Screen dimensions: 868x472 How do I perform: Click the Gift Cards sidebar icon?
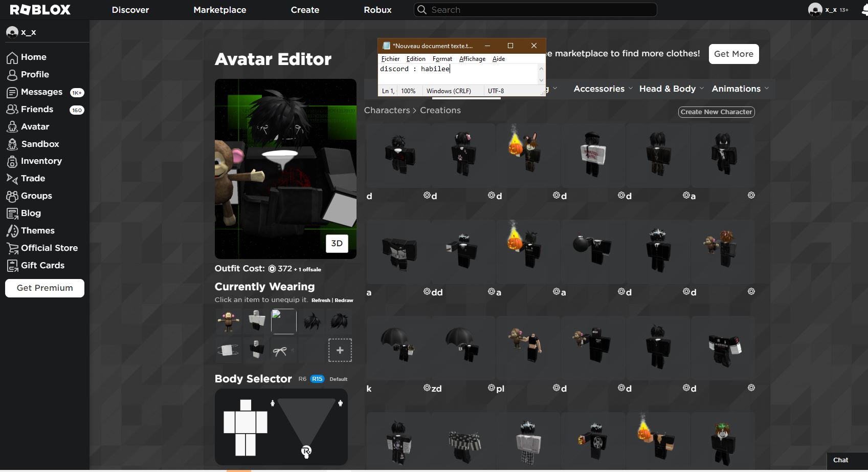12,265
